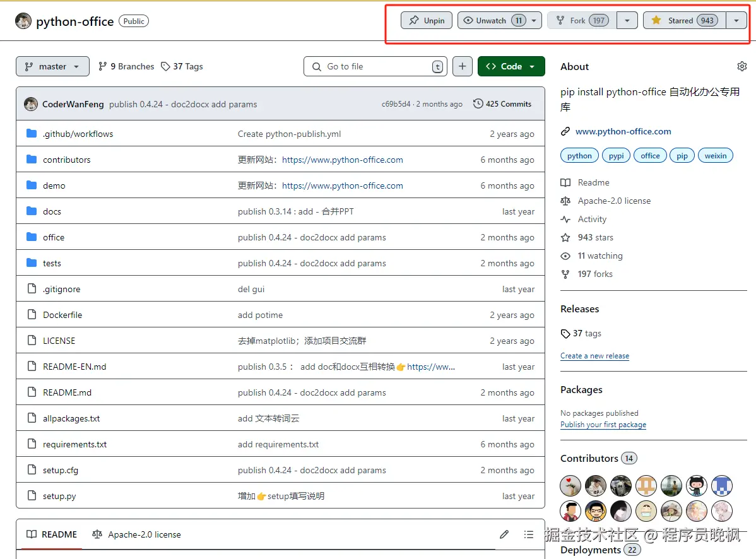Open CoderWanFeng's profile avatar in commit bar
The height and width of the screenshot is (559, 756).
31,104
